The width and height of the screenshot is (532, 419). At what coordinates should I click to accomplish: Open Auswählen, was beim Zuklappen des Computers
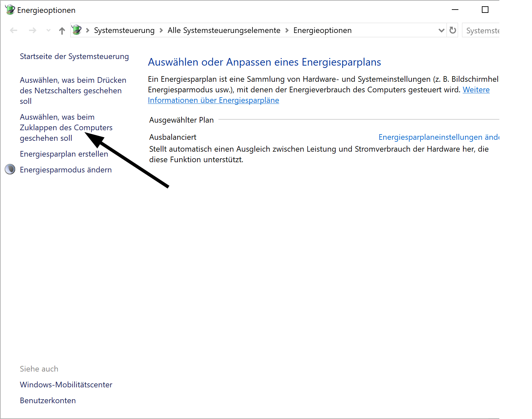pyautogui.click(x=66, y=128)
